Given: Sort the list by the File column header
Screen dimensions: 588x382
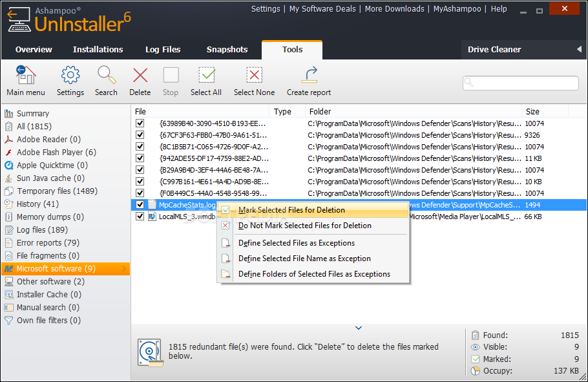Looking at the screenshot, I should click(x=200, y=111).
